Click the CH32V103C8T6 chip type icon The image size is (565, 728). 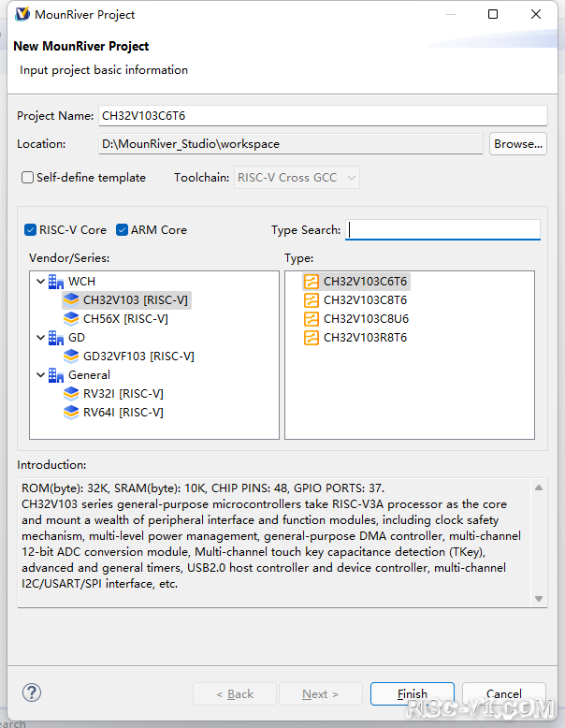coord(311,300)
